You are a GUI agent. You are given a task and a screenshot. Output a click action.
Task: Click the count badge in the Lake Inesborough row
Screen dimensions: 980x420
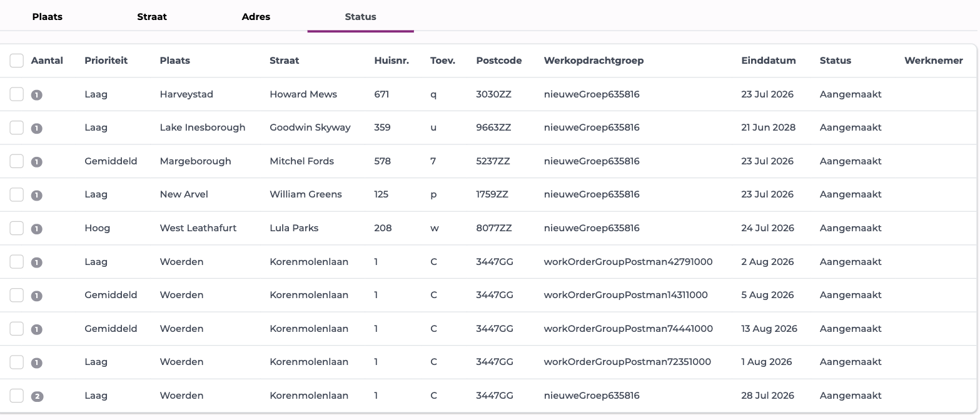(37, 128)
